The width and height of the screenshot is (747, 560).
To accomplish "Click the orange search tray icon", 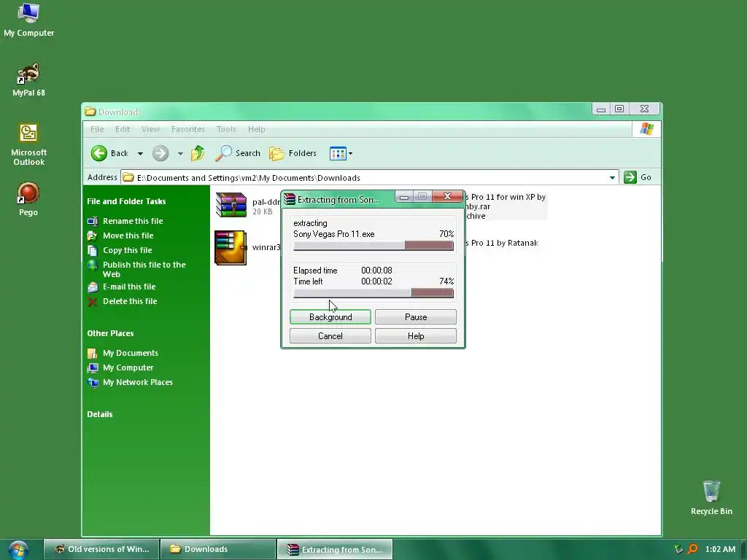I will tap(693, 549).
